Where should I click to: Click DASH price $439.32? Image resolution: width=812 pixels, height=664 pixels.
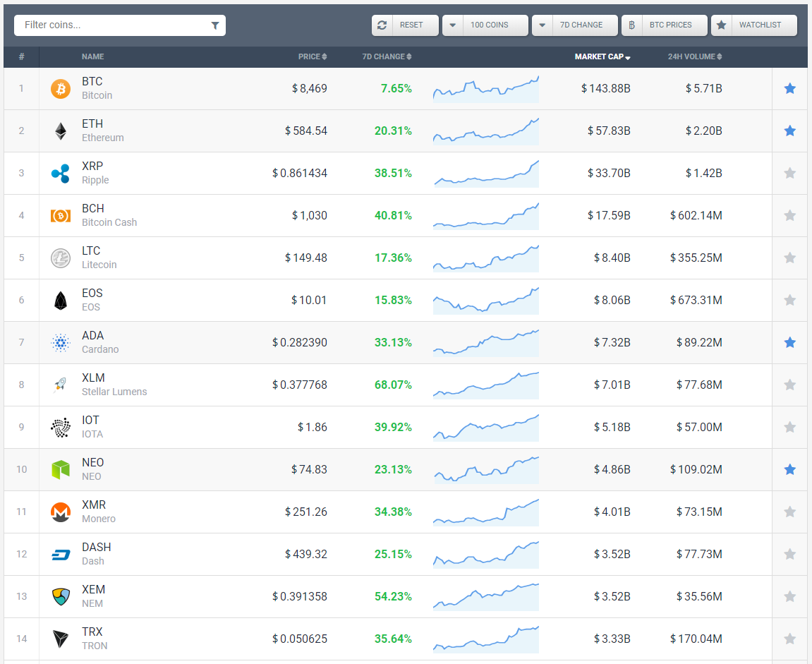click(306, 554)
